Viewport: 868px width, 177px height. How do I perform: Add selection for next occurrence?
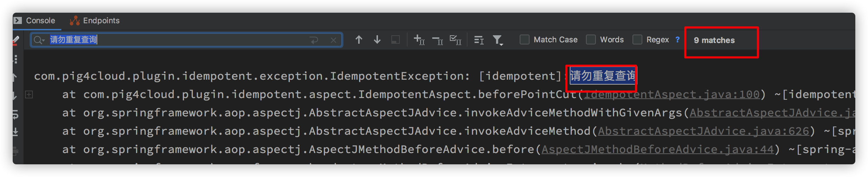[419, 40]
